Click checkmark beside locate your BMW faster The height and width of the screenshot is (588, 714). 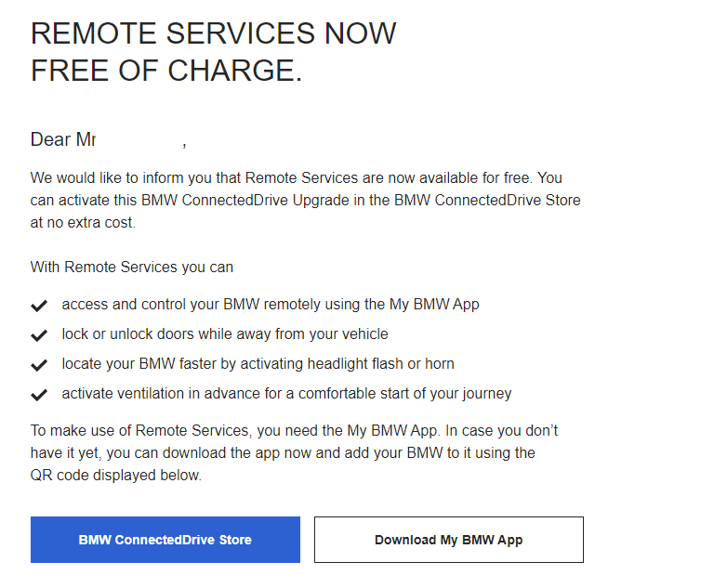pos(39,365)
